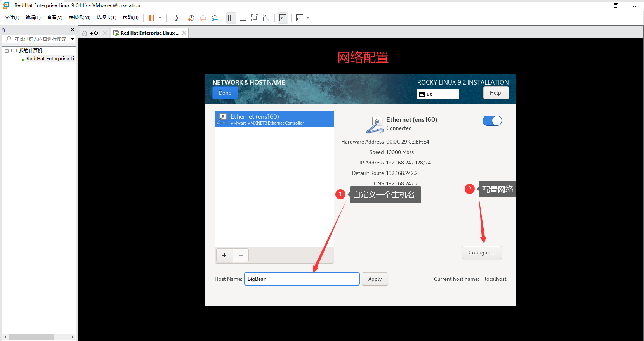Open the 选项卡(T) menu
The width and height of the screenshot is (644, 341).
tap(106, 17)
